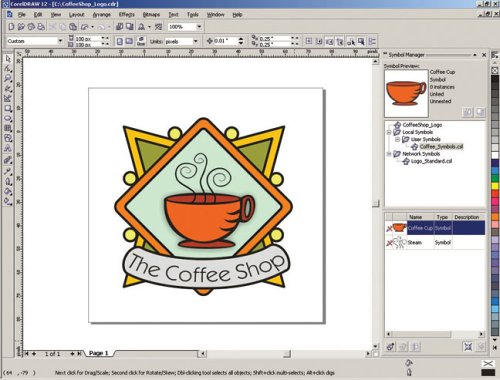The height and width of the screenshot is (380, 500).
Task: Open the Effects menu
Action: [x=127, y=15]
